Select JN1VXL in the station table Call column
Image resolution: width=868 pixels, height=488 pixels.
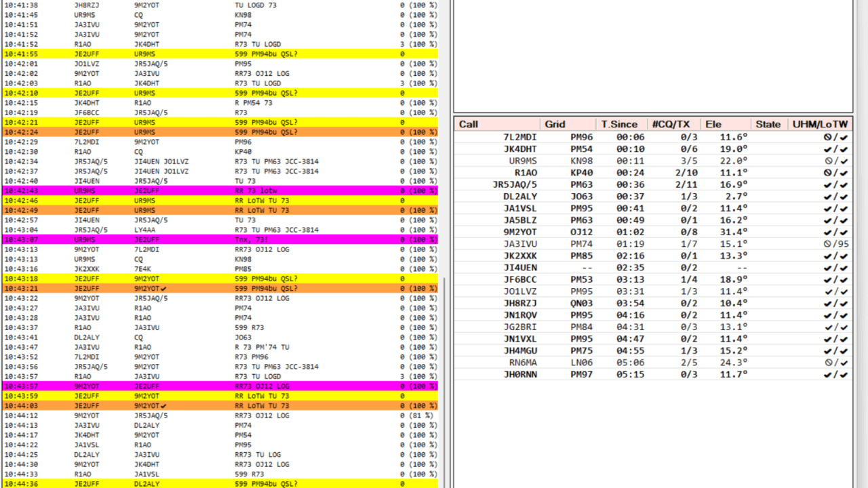[520, 339]
